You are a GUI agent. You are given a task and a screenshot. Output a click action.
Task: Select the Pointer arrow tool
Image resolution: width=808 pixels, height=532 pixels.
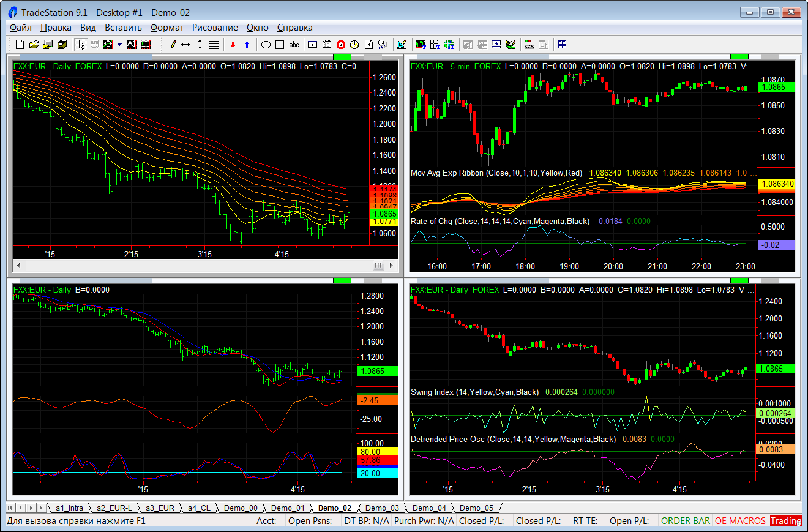coord(81,44)
